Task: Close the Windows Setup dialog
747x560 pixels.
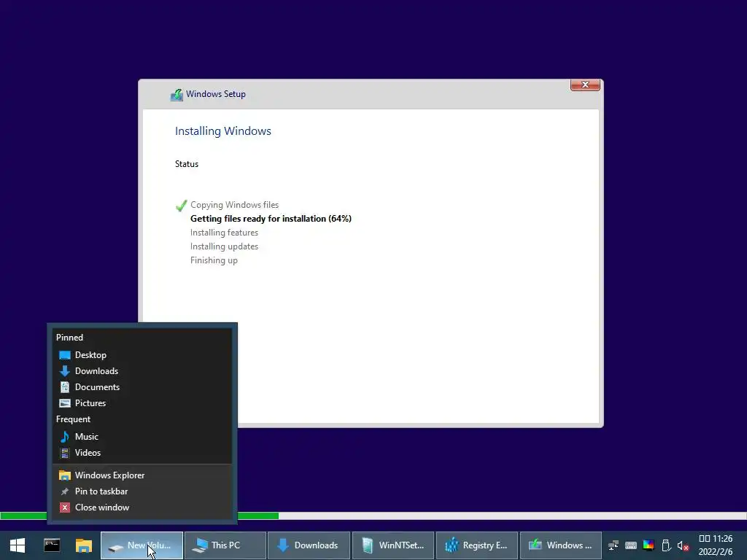Action: pyautogui.click(x=585, y=85)
